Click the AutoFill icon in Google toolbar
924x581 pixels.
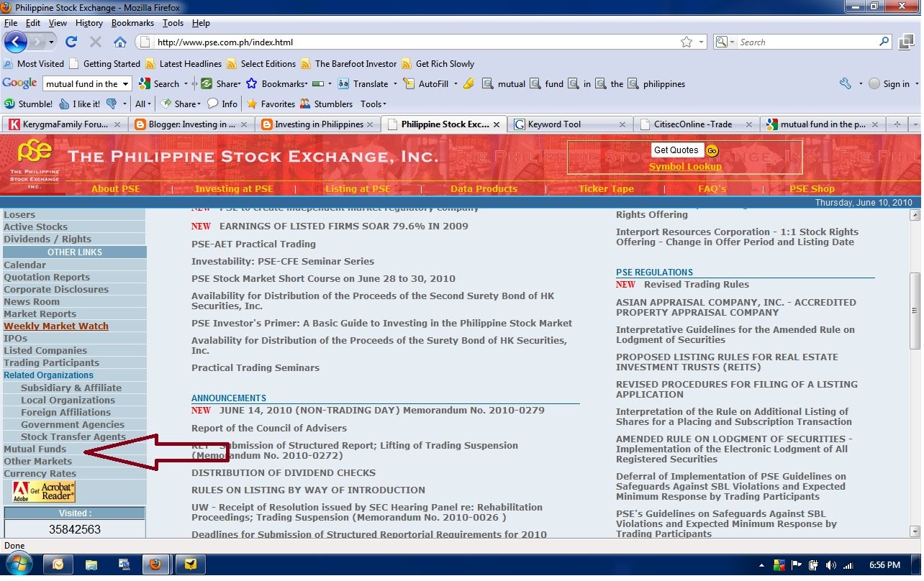click(409, 83)
